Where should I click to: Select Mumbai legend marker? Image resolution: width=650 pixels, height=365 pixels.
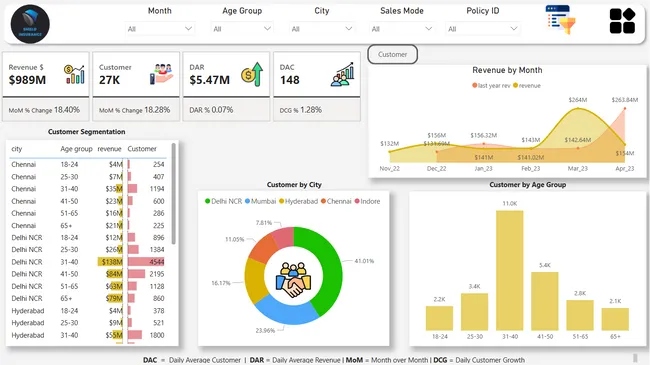[x=247, y=201]
